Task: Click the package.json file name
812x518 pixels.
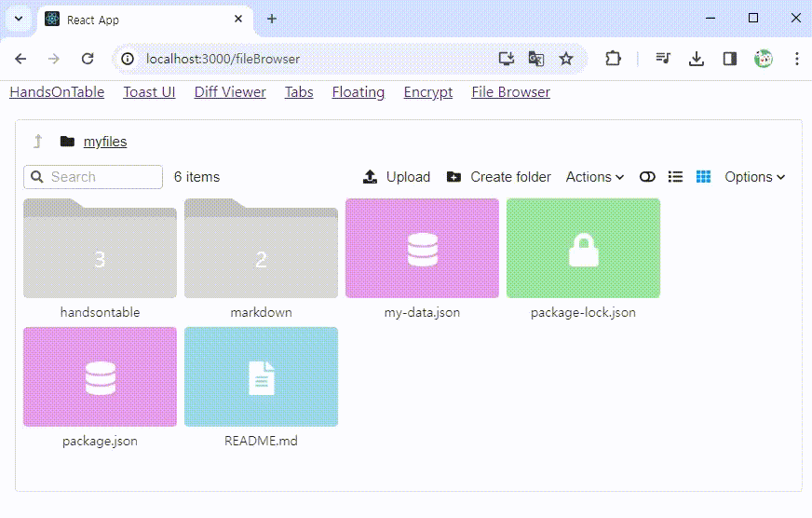Action: pyautogui.click(x=100, y=441)
